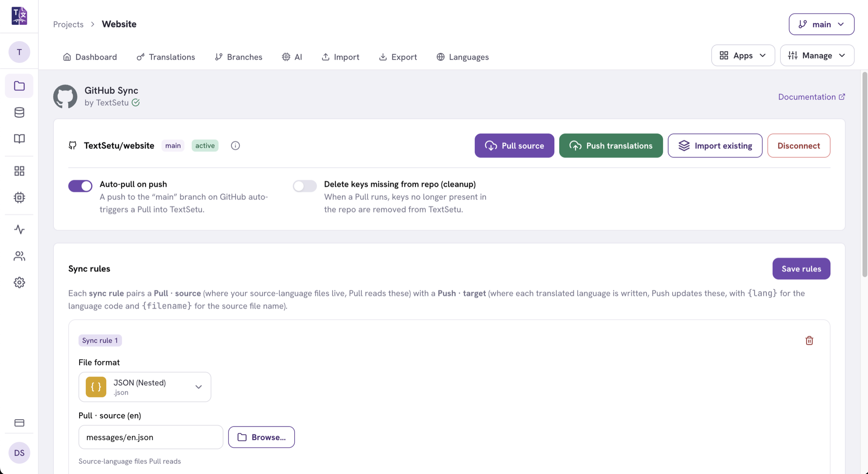Toggle Auto-pull on push switch

click(80, 186)
